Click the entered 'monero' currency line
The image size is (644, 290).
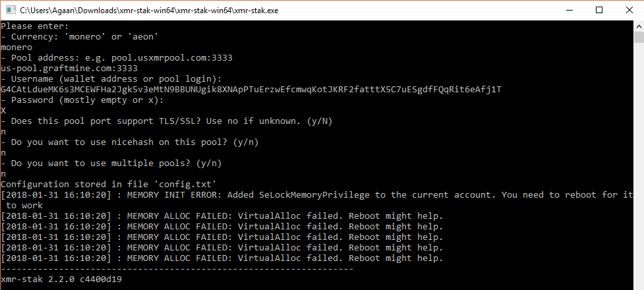[17, 47]
